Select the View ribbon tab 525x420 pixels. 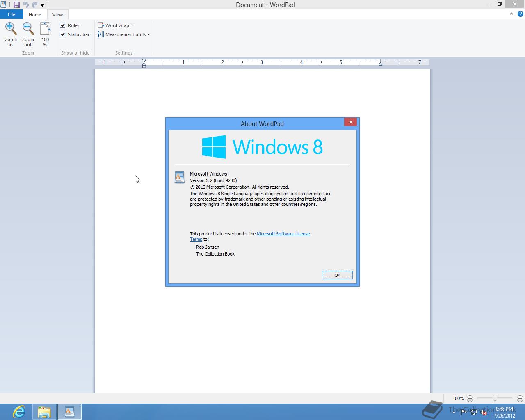pos(57,15)
